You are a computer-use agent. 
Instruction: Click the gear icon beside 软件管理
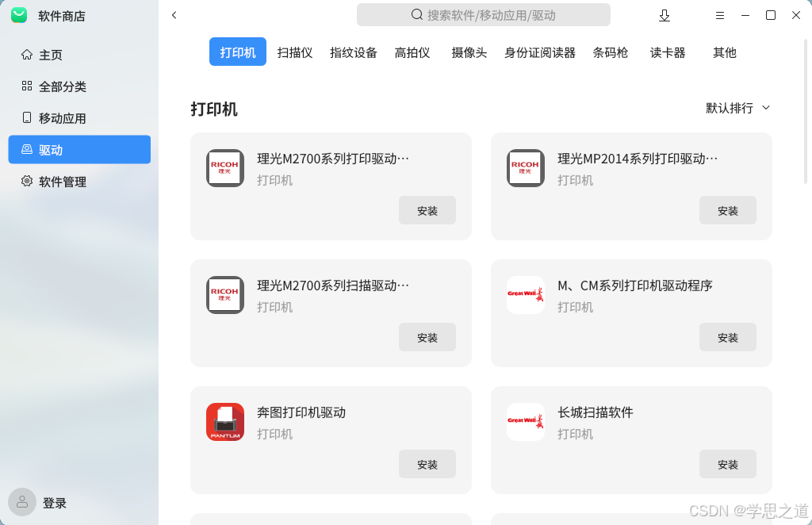pyautogui.click(x=27, y=181)
